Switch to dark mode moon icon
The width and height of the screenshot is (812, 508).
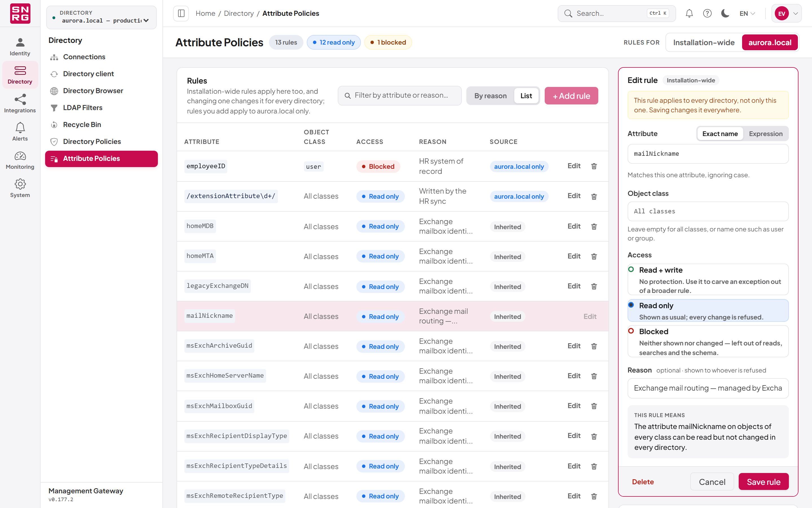[x=725, y=14]
